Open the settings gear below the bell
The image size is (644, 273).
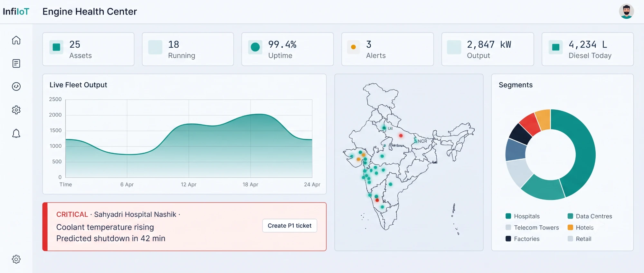click(x=16, y=259)
